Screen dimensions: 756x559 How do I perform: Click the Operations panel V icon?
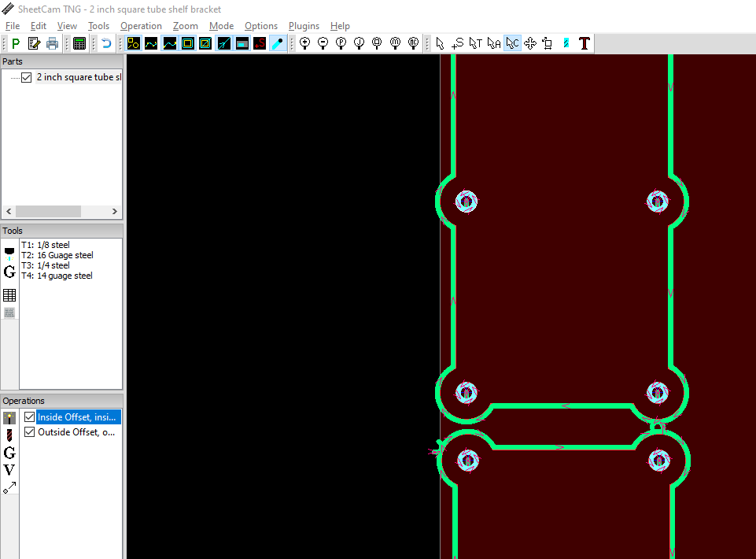(x=9, y=470)
